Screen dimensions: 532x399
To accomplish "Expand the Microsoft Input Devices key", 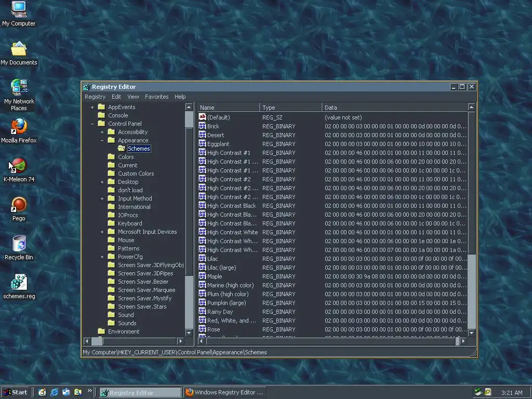I will tap(102, 232).
